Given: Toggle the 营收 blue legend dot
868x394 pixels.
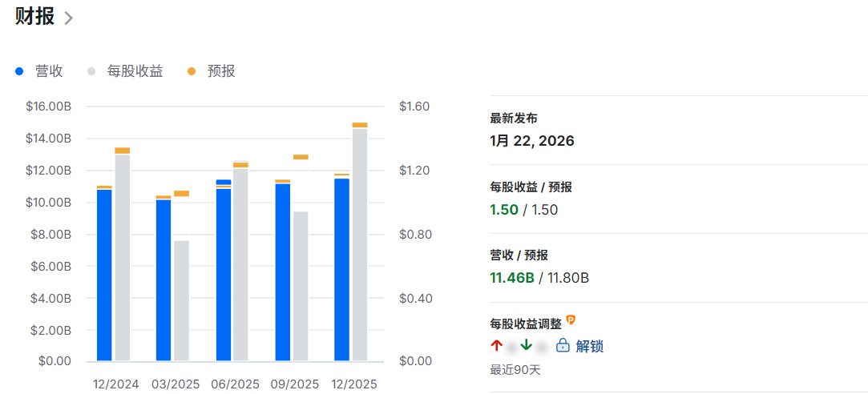Looking at the screenshot, I should click(19, 71).
